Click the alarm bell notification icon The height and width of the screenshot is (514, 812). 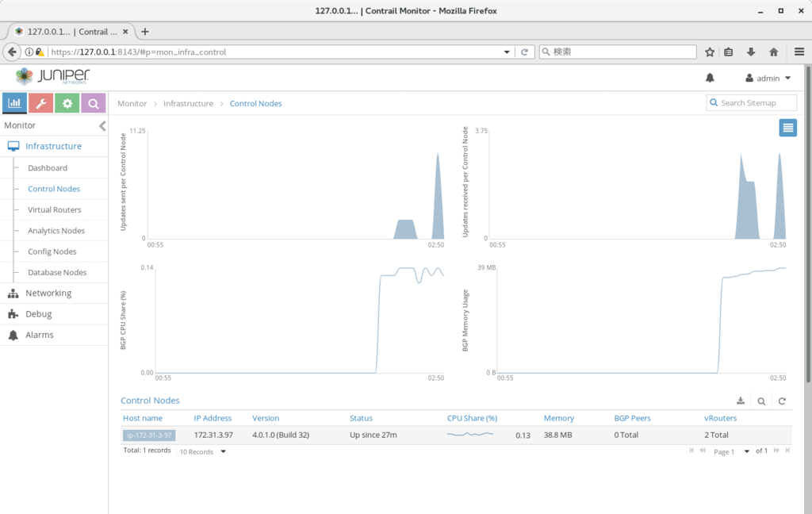point(710,79)
